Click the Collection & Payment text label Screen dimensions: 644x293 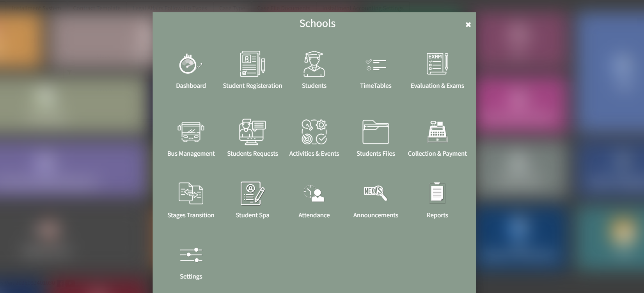point(437,154)
